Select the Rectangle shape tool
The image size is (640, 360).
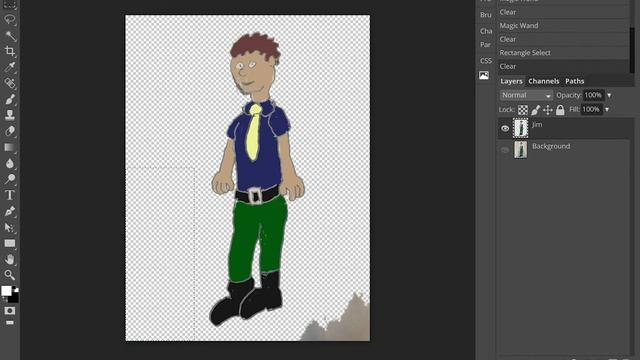[x=10, y=243]
